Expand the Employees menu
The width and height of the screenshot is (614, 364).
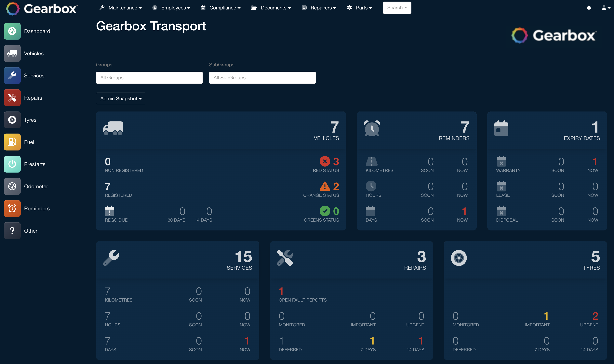coord(171,8)
